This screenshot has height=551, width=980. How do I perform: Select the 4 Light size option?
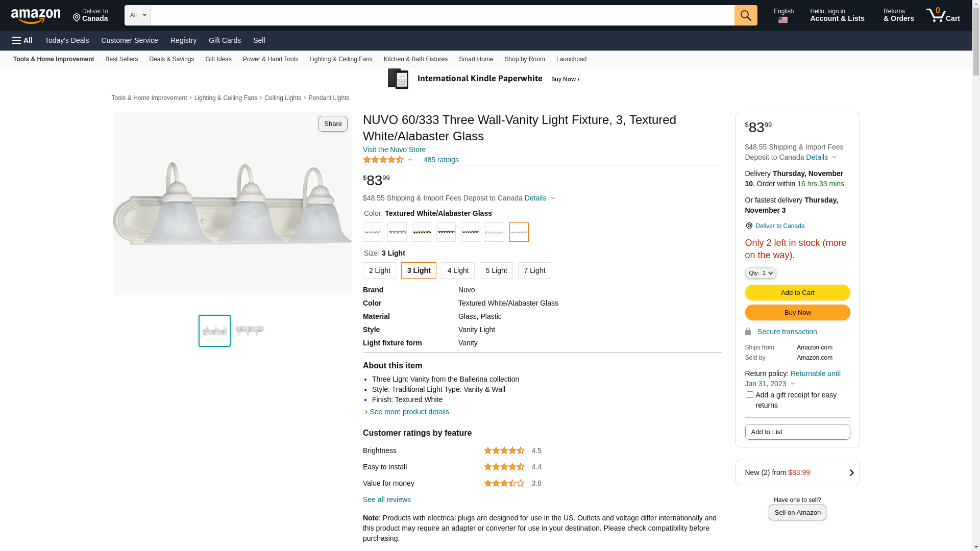click(458, 270)
